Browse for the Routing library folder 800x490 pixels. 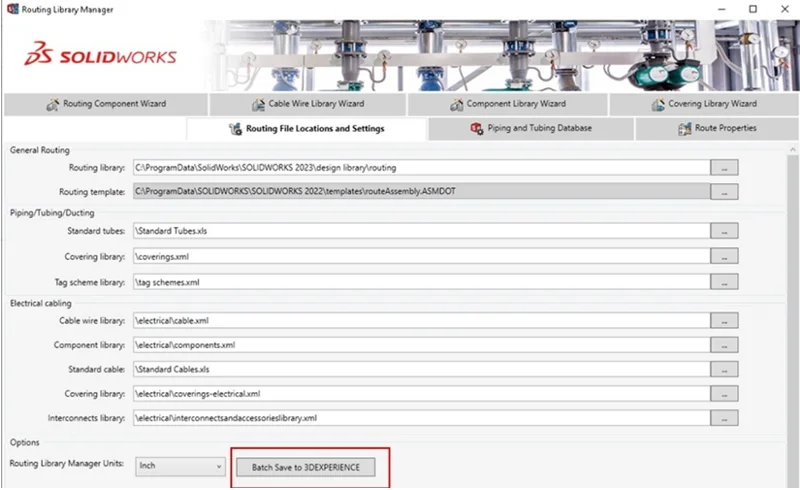click(x=724, y=167)
